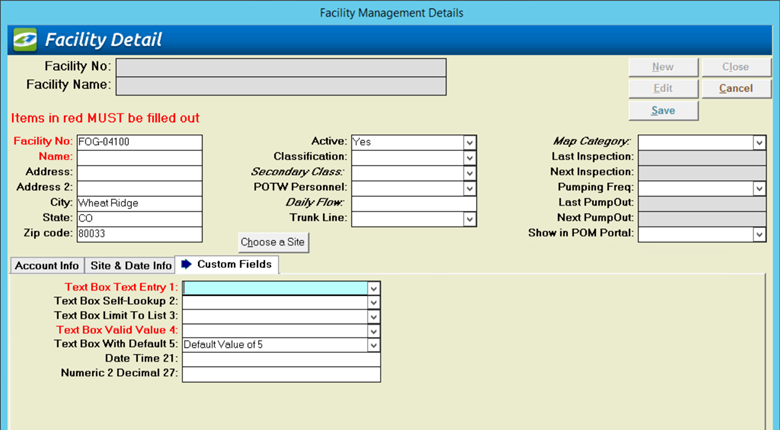Screen dimensions: 780x430
Task: Open the Active dropdown showing Yes
Action: (469, 142)
